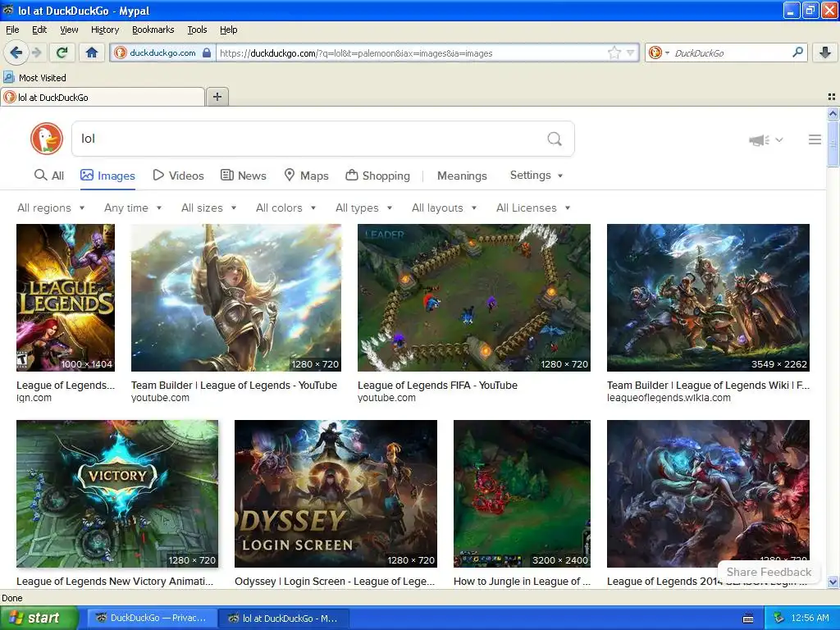Open URL history dropdown arrow in address bar
Screen dimensions: 840x630
631,53
